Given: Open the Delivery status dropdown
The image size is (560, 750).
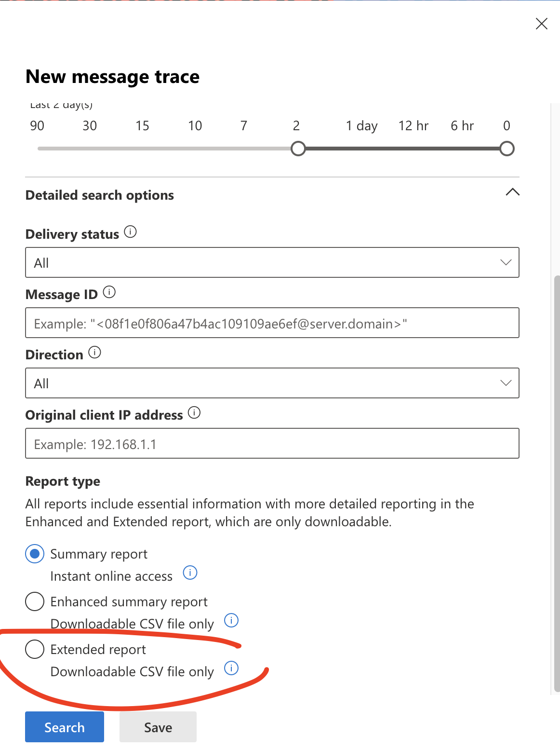Looking at the screenshot, I should 272,262.
